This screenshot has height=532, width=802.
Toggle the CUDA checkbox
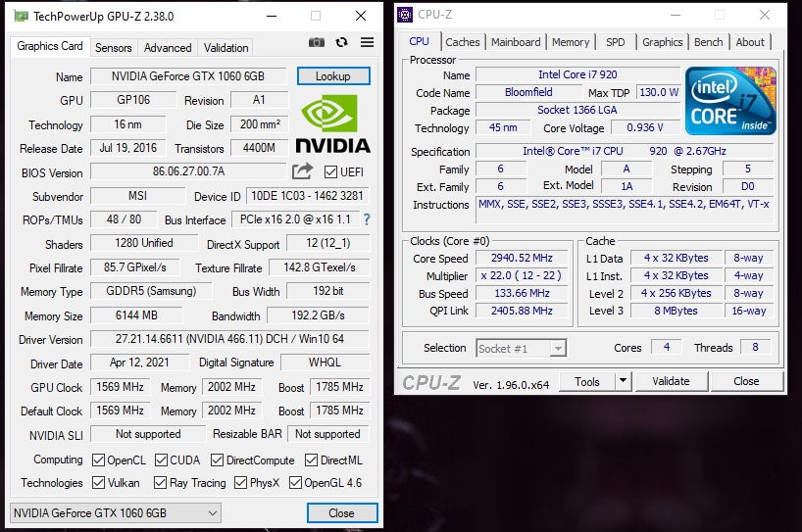click(x=161, y=460)
